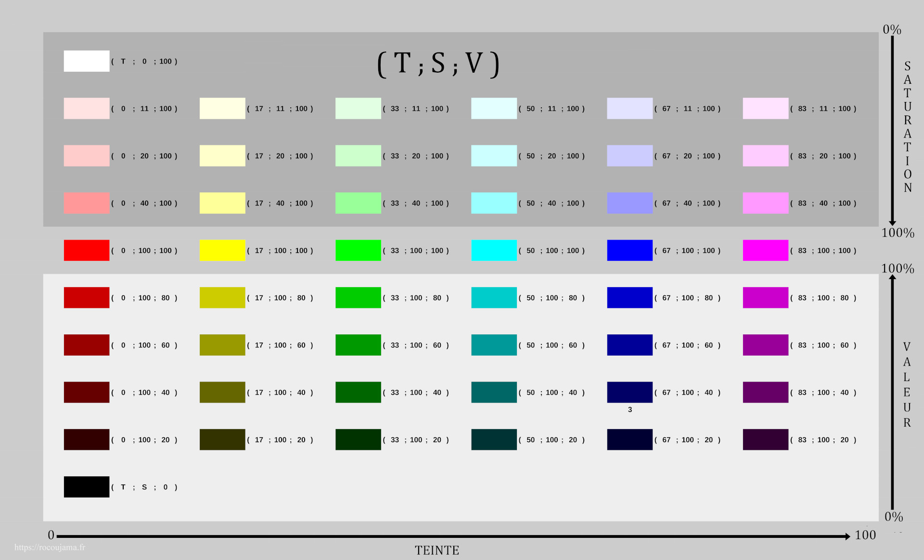Select the pure green (33;100;100) swatch
Viewport: 924px width, 560px height.
[x=358, y=250]
